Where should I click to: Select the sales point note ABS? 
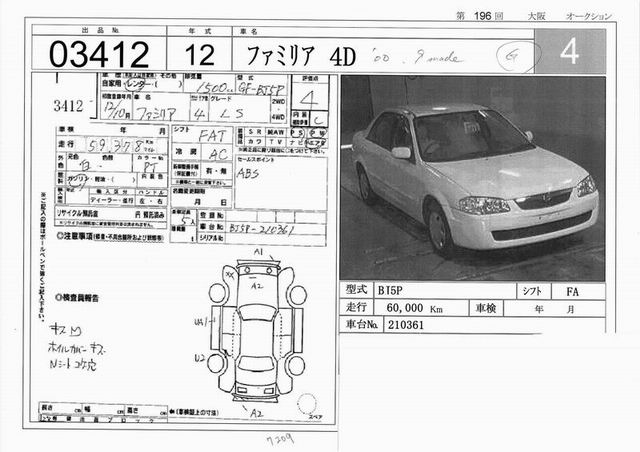[x=248, y=173]
